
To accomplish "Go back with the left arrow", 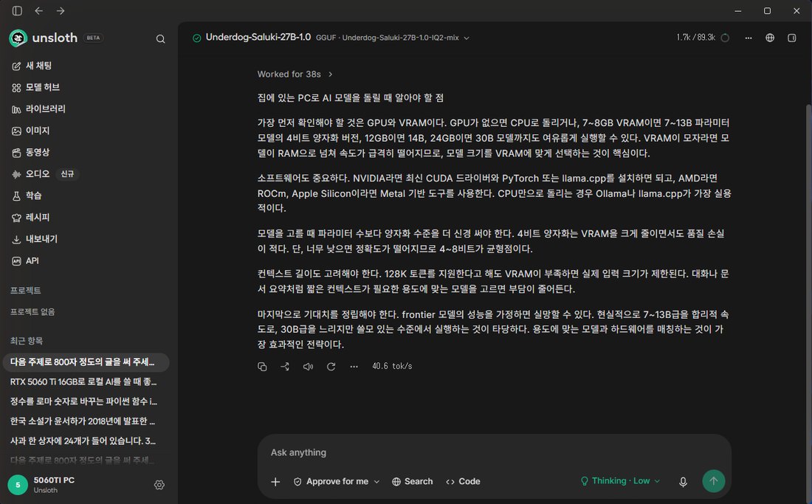I will 39,11.
